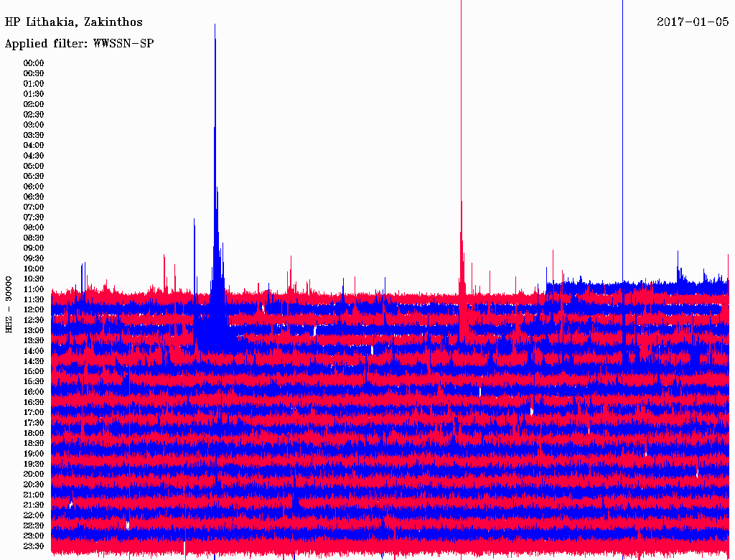
Task: Click the '22:00' time label
Action: pyautogui.click(x=34, y=515)
